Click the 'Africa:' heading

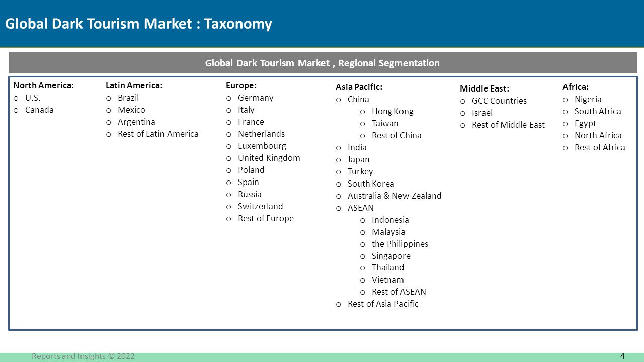[576, 87]
